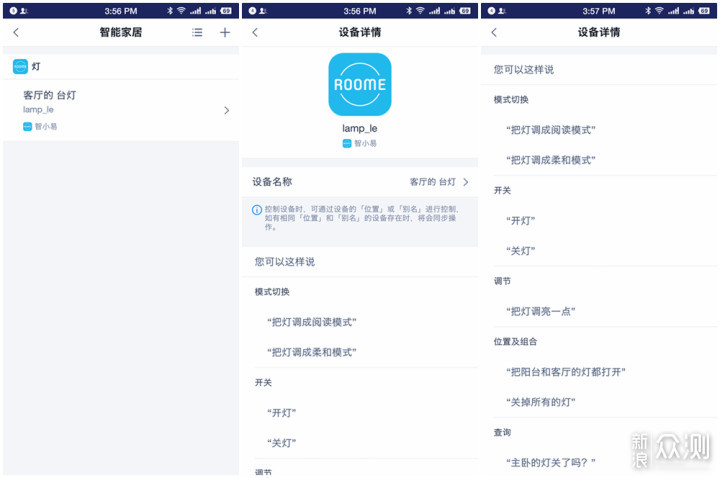Tap the battery indicator in left status bar
Image resolution: width=720 pixels, height=478 pixels.
227,10
